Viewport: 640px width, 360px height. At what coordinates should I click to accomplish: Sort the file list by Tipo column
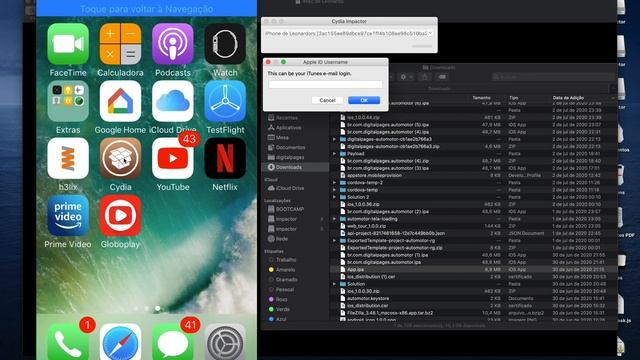[x=513, y=98]
